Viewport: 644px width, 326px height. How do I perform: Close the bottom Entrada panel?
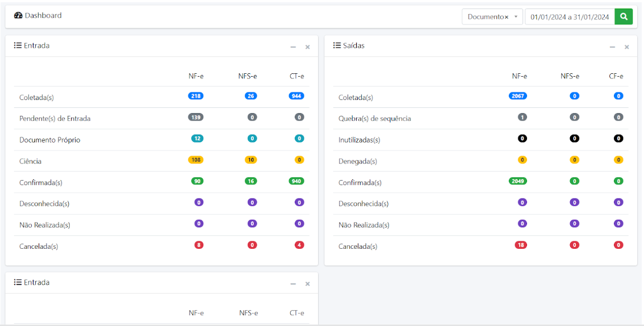click(307, 284)
